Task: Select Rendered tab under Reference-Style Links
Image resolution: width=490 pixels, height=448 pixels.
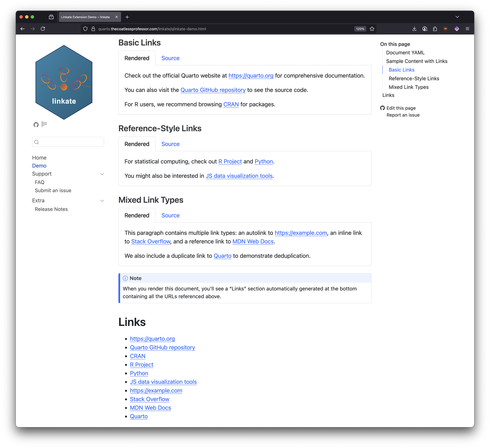Action: (137, 144)
